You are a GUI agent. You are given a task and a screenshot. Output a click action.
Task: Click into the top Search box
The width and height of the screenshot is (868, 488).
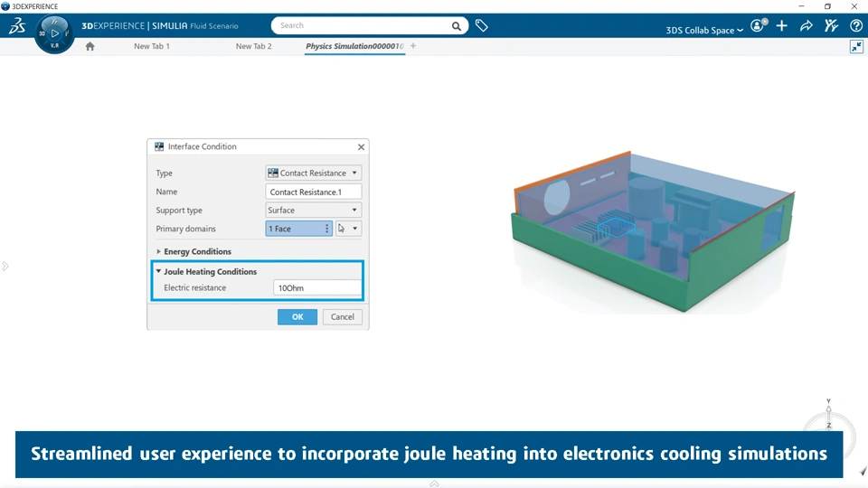365,25
